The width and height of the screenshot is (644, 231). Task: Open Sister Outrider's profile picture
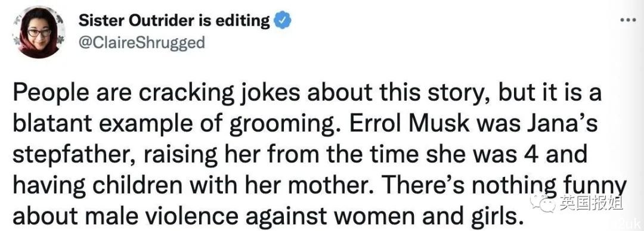click(39, 33)
